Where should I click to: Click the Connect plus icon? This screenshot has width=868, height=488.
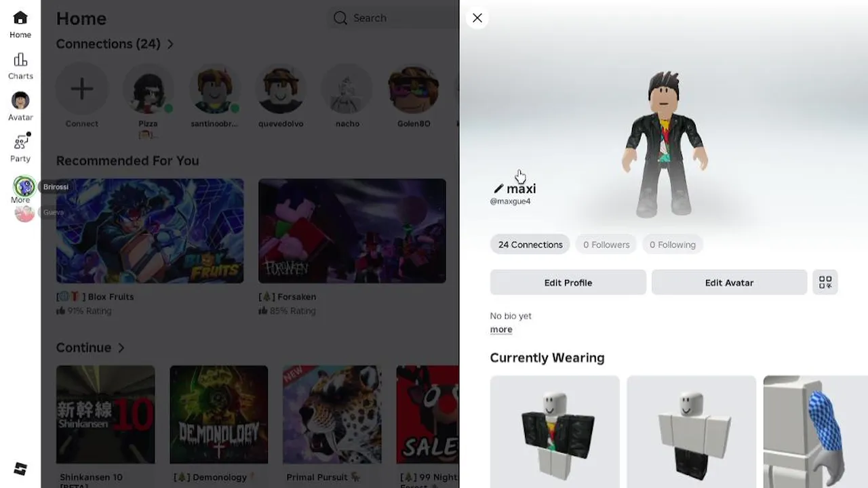[82, 89]
